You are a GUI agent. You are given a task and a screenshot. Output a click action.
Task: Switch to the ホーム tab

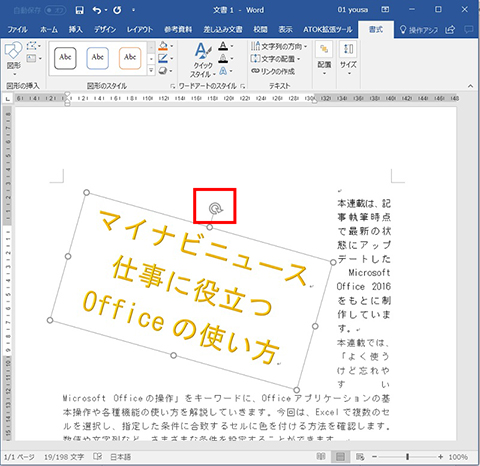49,30
